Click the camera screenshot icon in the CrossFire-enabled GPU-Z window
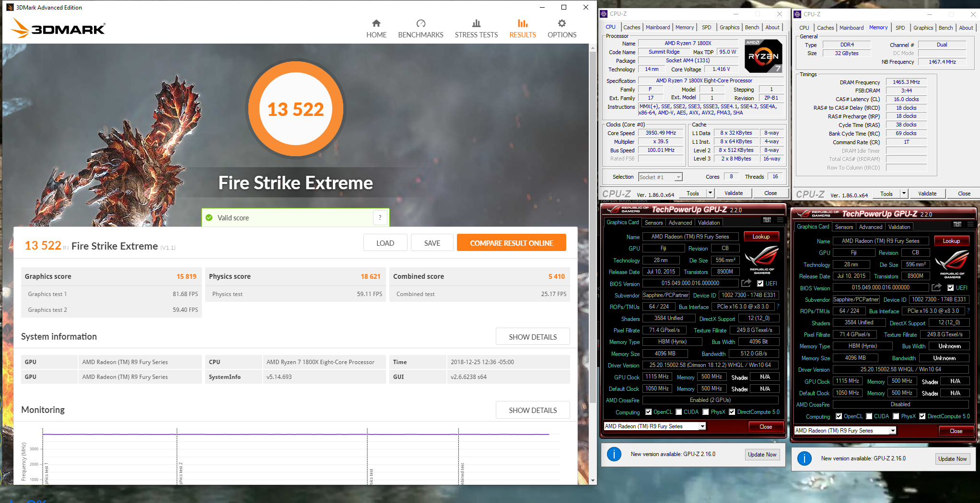 767,220
